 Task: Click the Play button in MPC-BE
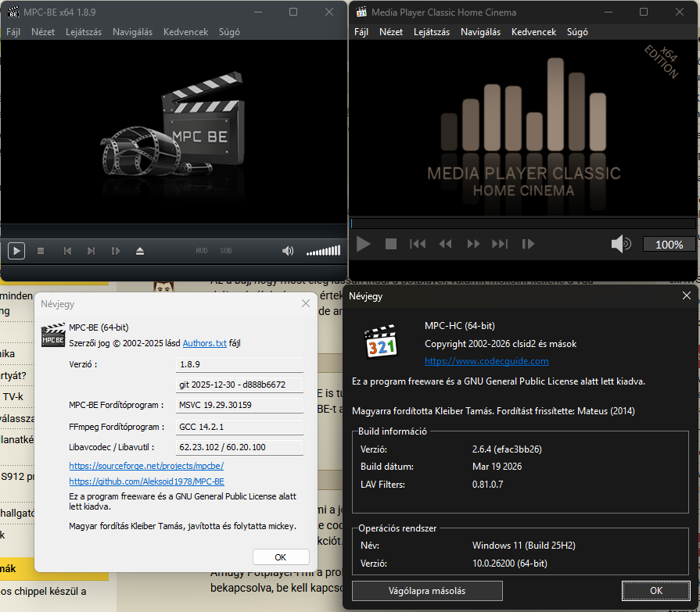coord(16,251)
